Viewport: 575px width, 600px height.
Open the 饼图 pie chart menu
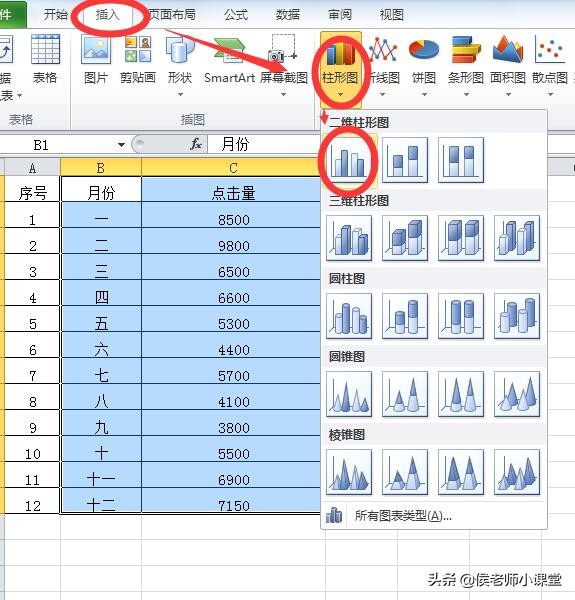pyautogui.click(x=424, y=65)
